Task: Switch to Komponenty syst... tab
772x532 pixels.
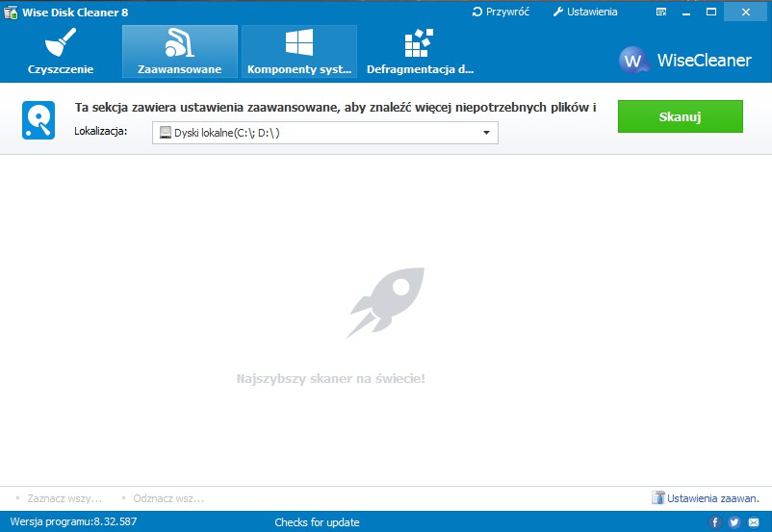Action: [x=299, y=52]
